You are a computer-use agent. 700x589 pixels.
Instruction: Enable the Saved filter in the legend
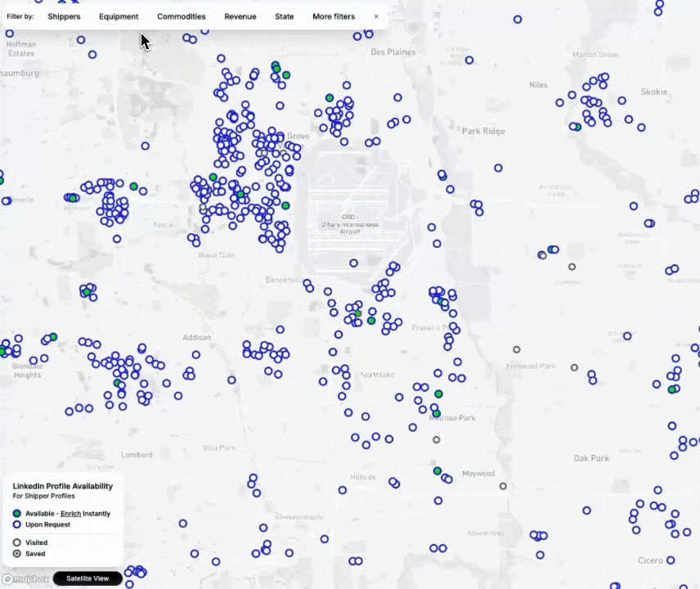[17, 554]
